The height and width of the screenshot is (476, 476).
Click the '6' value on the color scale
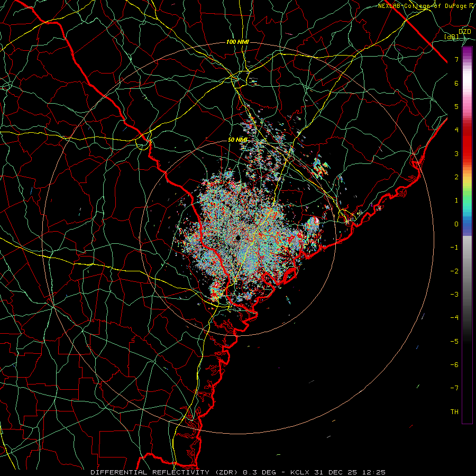[x=456, y=83]
